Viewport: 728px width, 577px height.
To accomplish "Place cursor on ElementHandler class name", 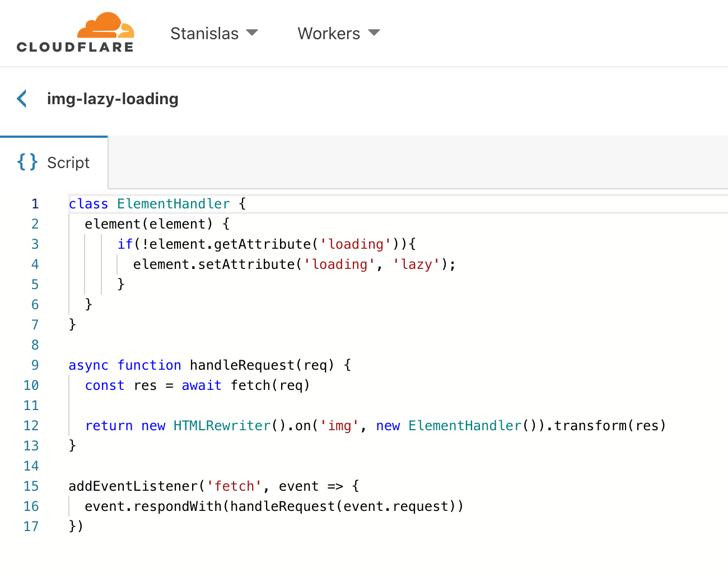I will coord(174,204).
